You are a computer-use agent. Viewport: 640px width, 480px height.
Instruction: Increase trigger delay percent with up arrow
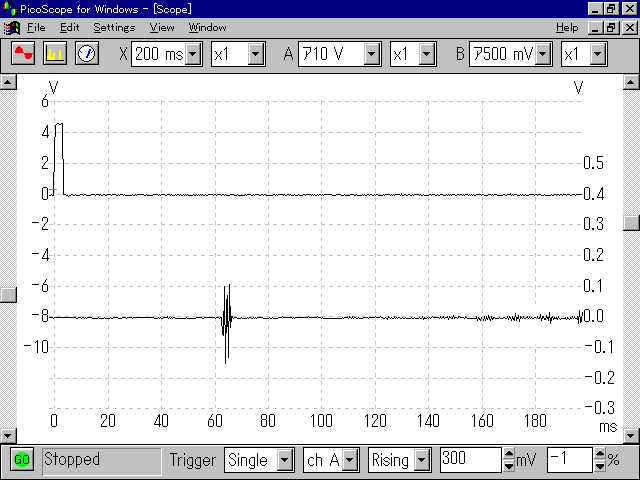click(600, 454)
